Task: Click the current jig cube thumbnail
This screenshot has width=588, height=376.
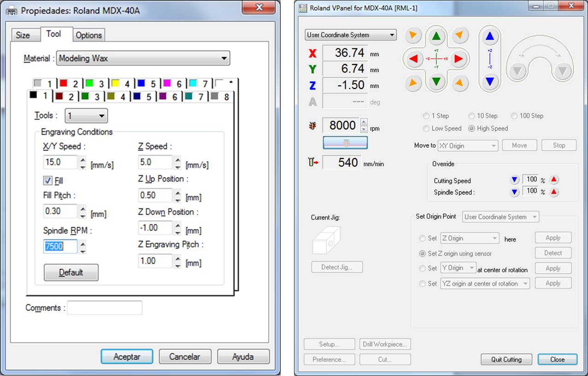Action: [x=326, y=240]
